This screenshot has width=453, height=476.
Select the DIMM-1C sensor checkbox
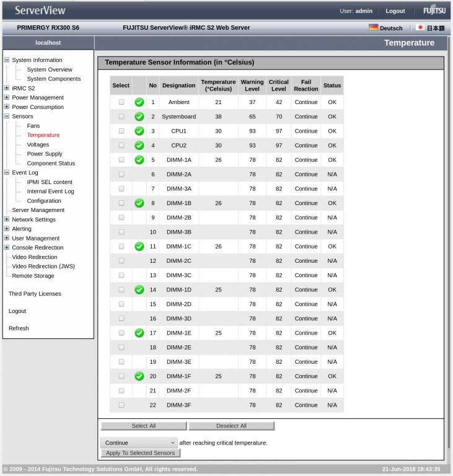click(x=121, y=247)
